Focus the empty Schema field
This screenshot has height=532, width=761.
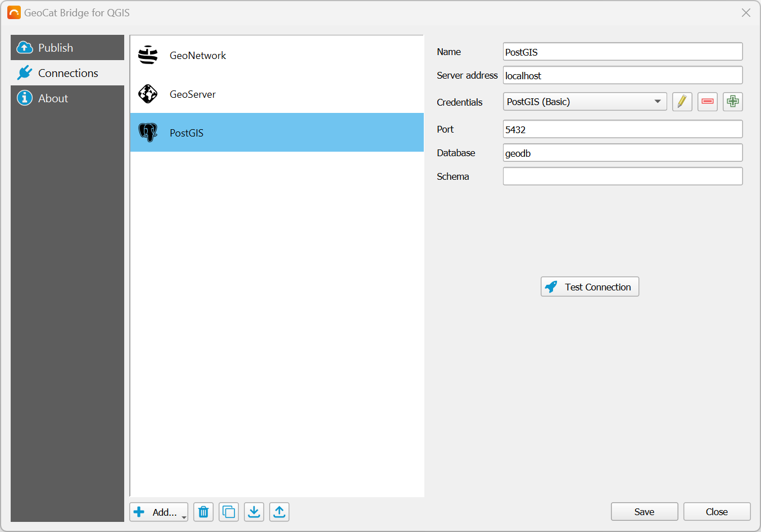622,176
